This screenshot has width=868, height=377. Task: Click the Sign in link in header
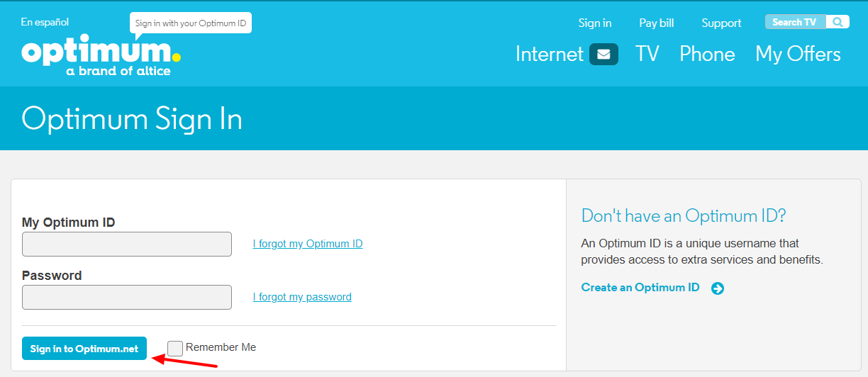595,23
